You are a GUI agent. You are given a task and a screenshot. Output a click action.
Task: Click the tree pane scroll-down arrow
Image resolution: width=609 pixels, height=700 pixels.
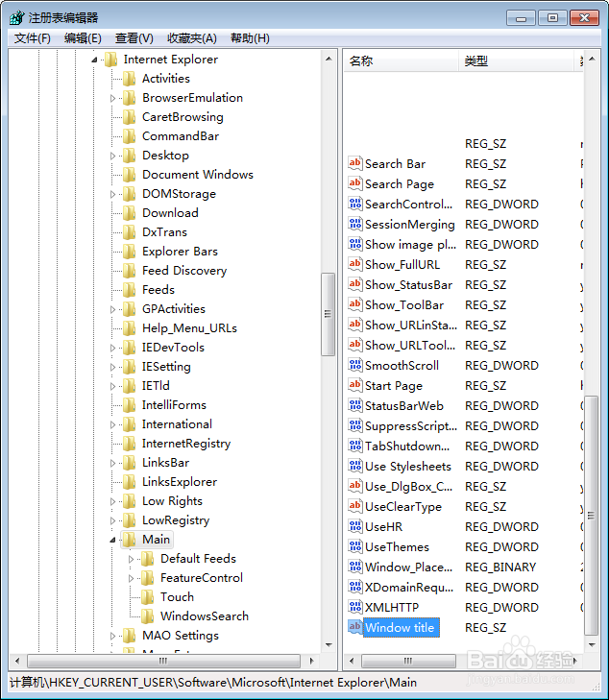pos(329,644)
